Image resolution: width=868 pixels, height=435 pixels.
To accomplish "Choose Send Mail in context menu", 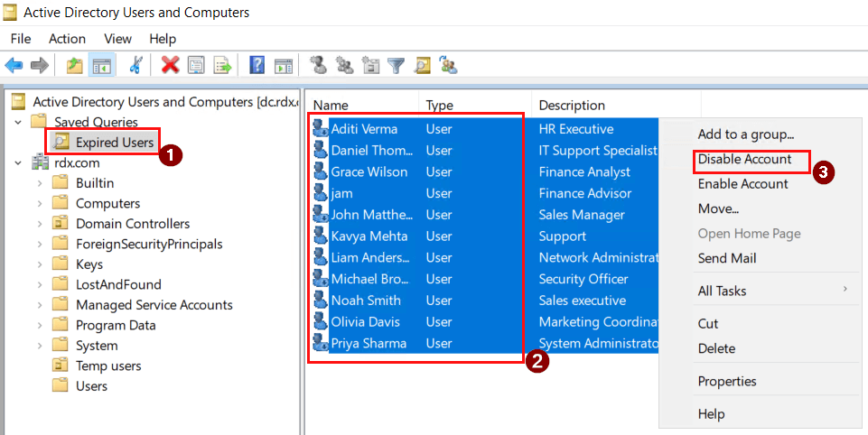I will click(727, 258).
